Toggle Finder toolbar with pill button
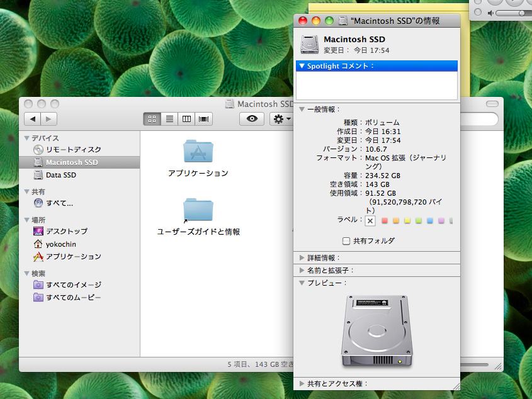 [x=492, y=104]
